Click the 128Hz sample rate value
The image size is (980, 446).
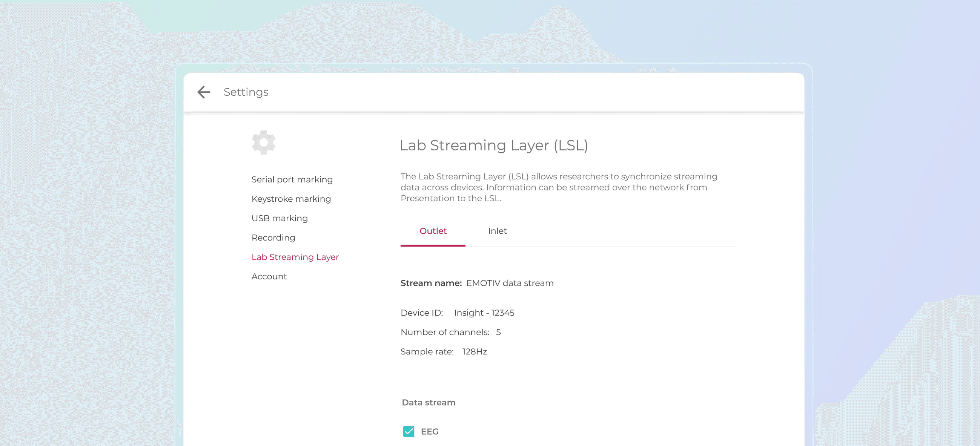coord(475,352)
